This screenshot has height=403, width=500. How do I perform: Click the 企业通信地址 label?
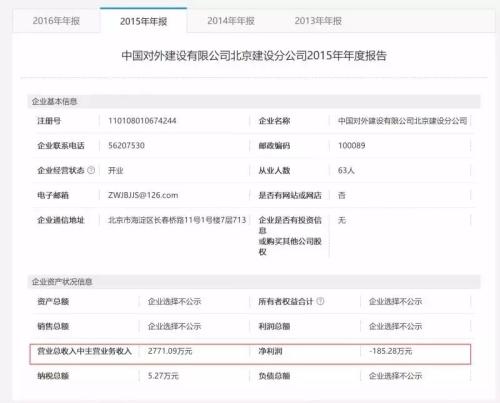[61, 220]
